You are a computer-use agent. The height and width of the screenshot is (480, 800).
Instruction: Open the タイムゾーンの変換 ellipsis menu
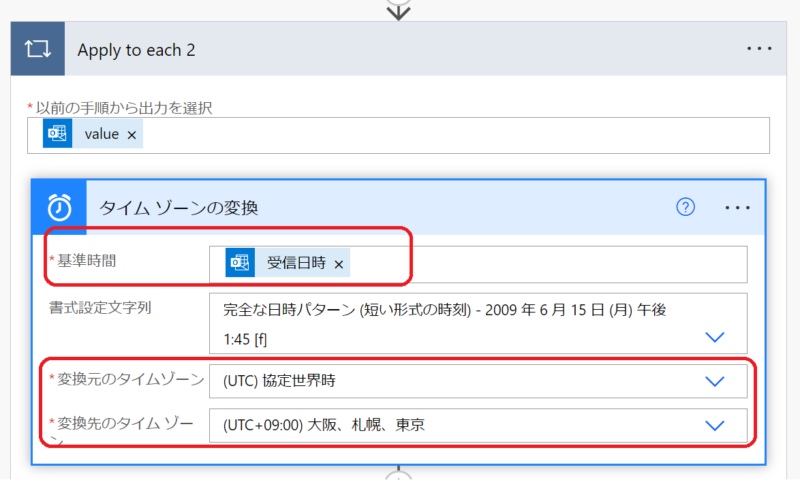coord(737,207)
